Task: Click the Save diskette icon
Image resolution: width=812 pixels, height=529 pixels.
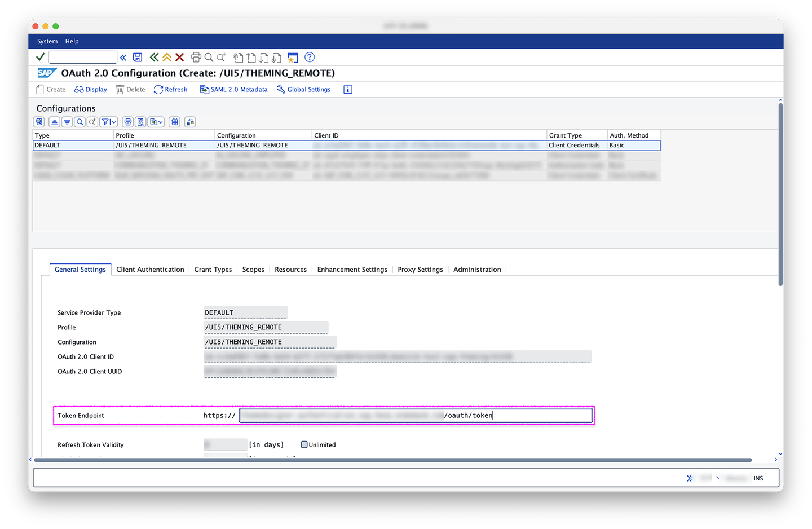Action: point(138,57)
